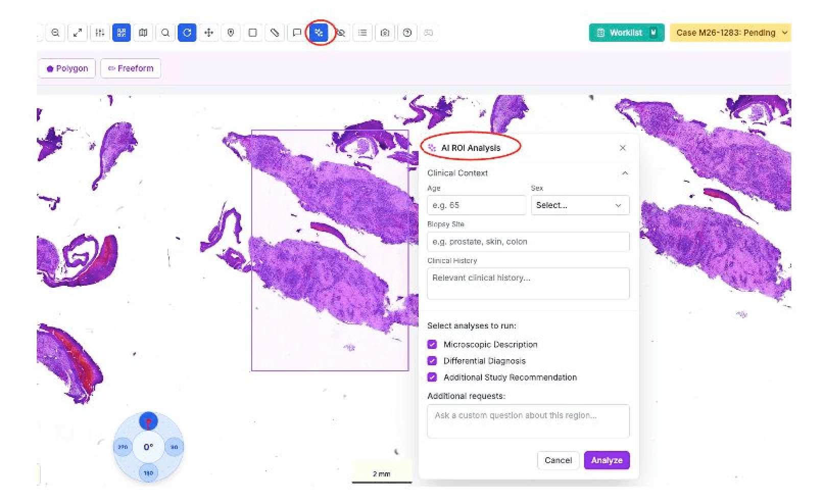Set rotation to 180 degrees on the compass
823x504 pixels.
tap(148, 473)
